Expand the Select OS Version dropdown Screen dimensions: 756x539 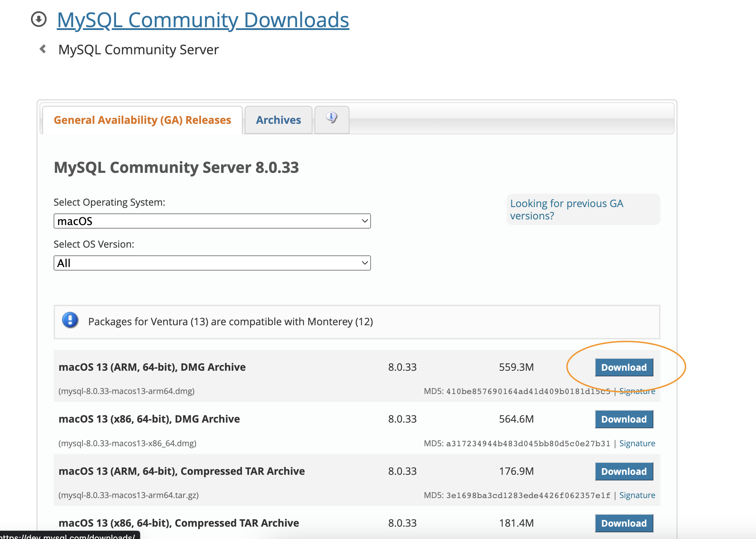212,263
